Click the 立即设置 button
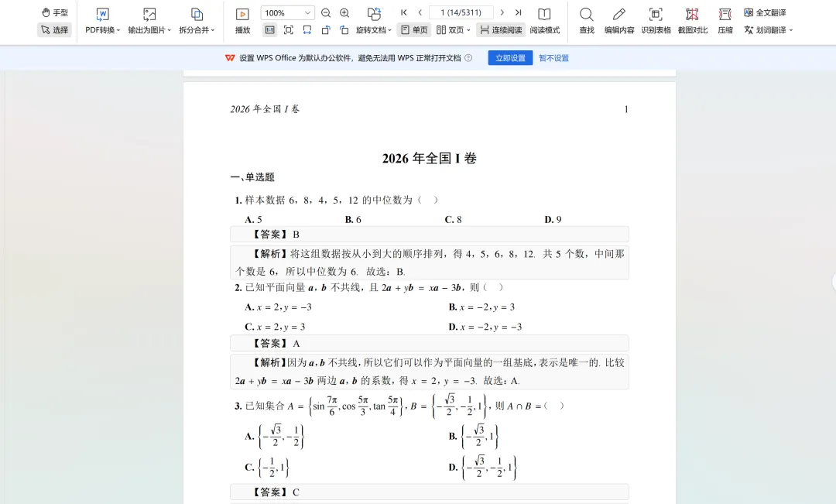Viewport: 836px width, 504px height. (x=510, y=58)
